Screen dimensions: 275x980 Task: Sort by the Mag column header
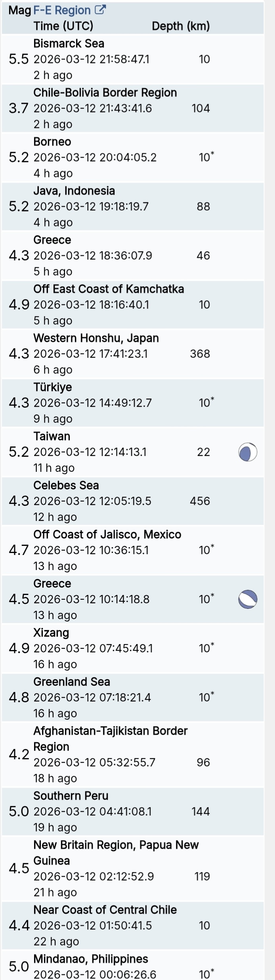(19, 10)
